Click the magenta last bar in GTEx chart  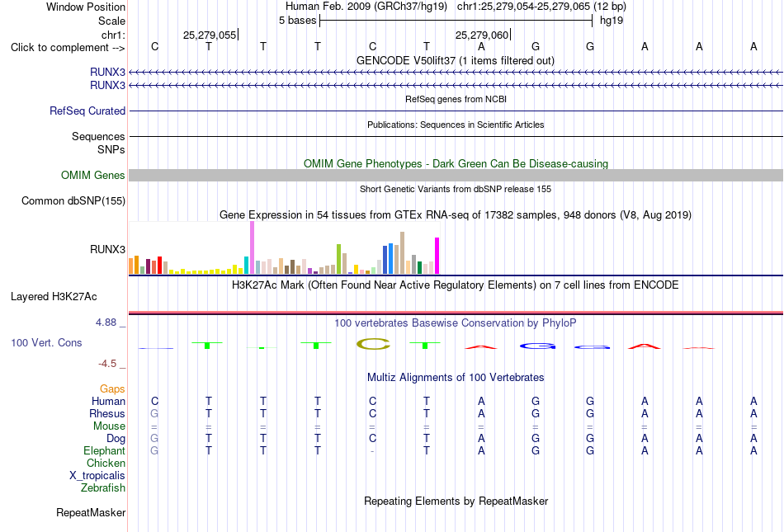(x=437, y=256)
